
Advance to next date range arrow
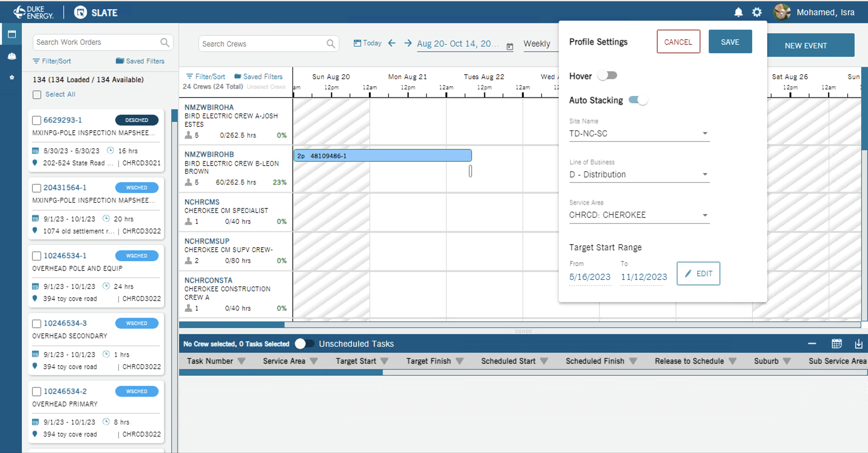(408, 43)
